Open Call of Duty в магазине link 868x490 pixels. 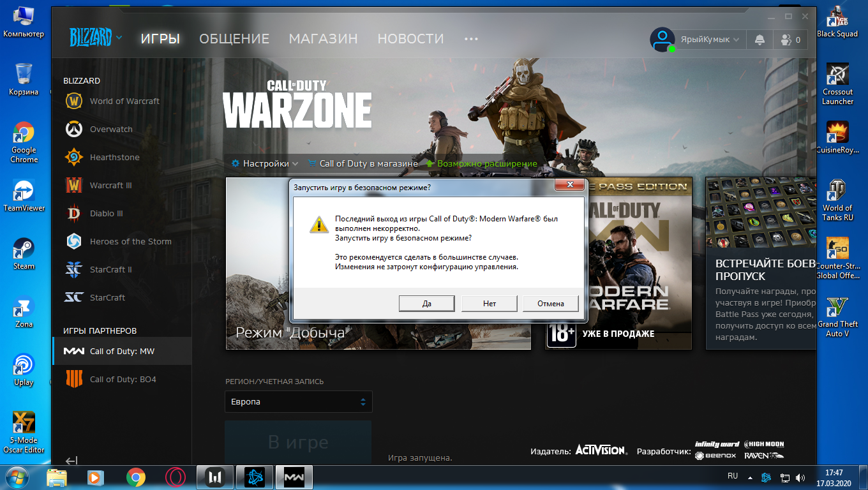tap(363, 163)
